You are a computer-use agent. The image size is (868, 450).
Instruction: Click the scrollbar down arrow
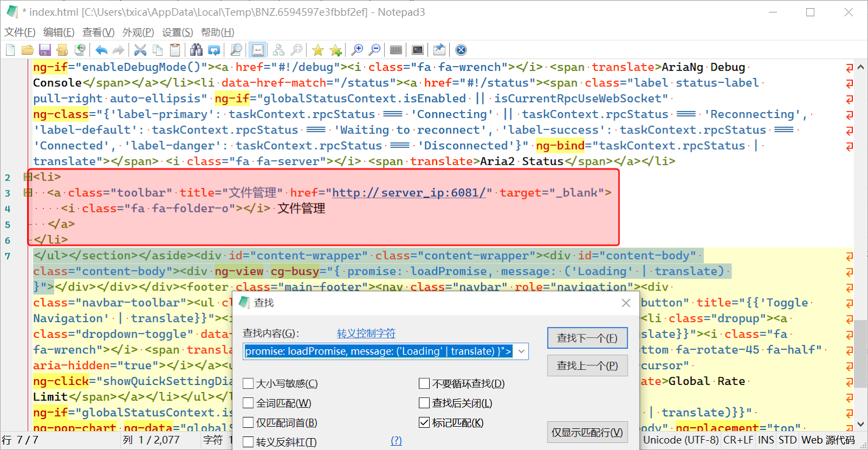(x=860, y=425)
